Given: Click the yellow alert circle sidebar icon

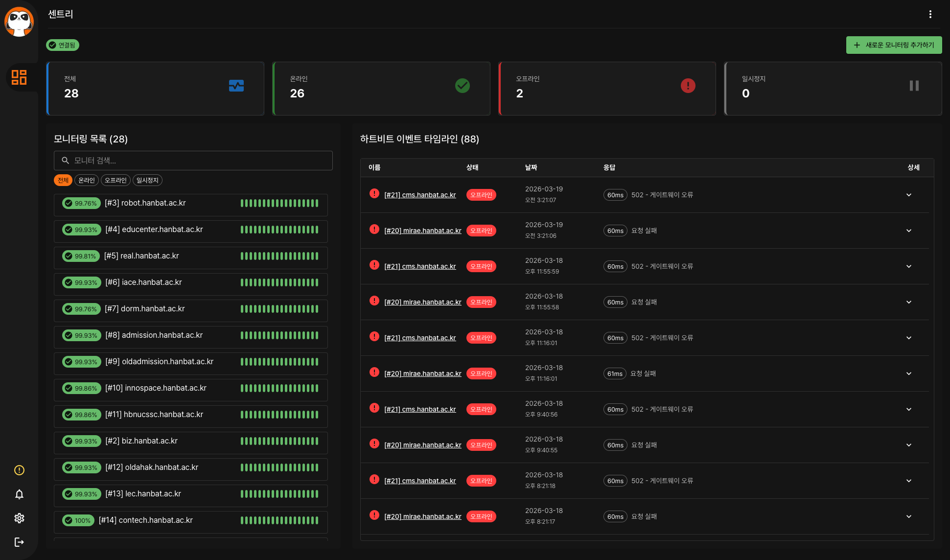Looking at the screenshot, I should [19, 470].
